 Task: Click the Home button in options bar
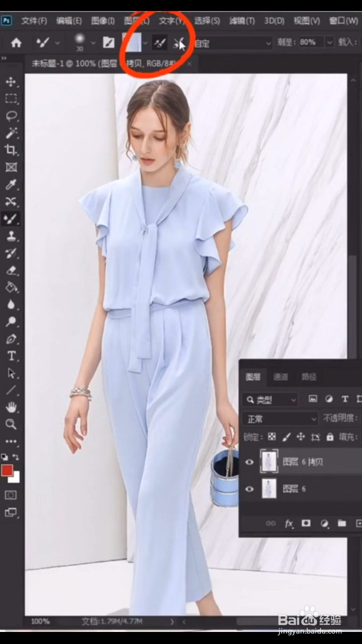16,43
